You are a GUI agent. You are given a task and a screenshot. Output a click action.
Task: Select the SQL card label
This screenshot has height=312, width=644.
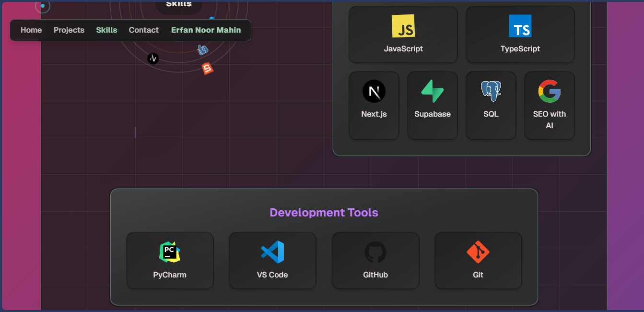pyautogui.click(x=491, y=114)
